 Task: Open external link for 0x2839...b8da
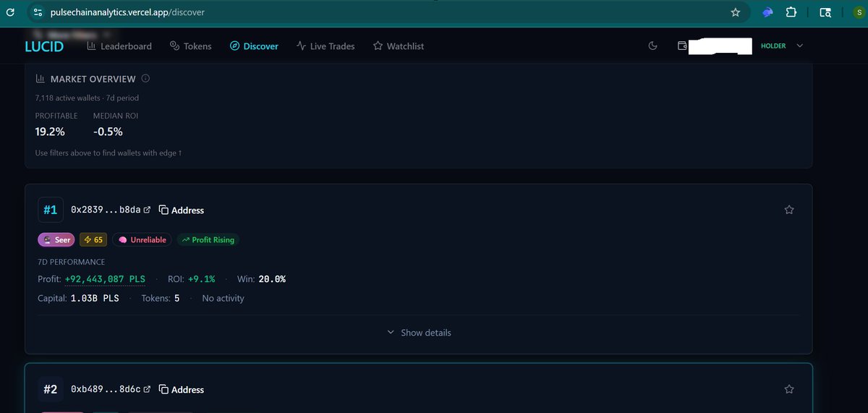pyautogui.click(x=147, y=210)
